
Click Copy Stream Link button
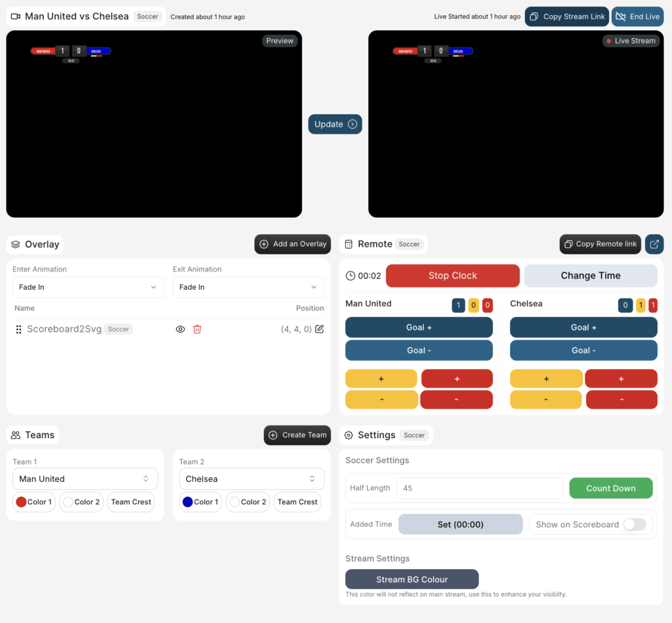(x=566, y=16)
